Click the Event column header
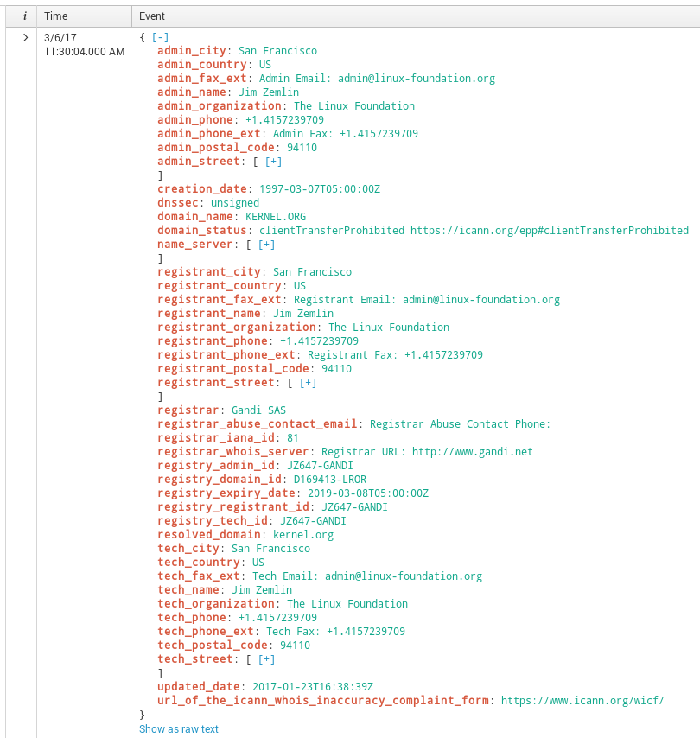The width and height of the screenshot is (700, 738). tap(152, 16)
